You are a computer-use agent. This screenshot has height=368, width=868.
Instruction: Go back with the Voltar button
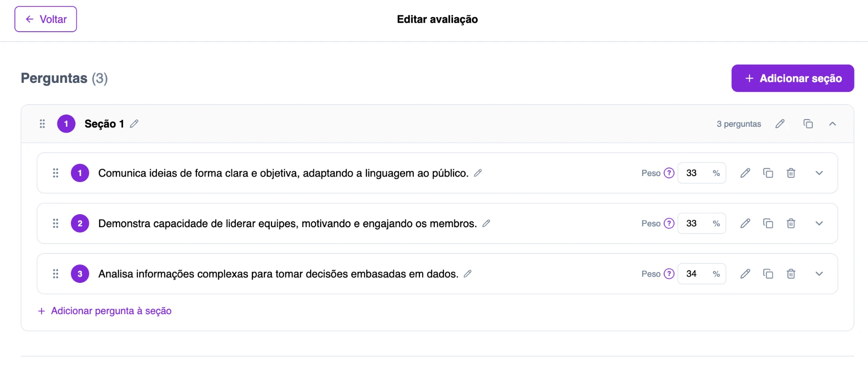tap(46, 19)
